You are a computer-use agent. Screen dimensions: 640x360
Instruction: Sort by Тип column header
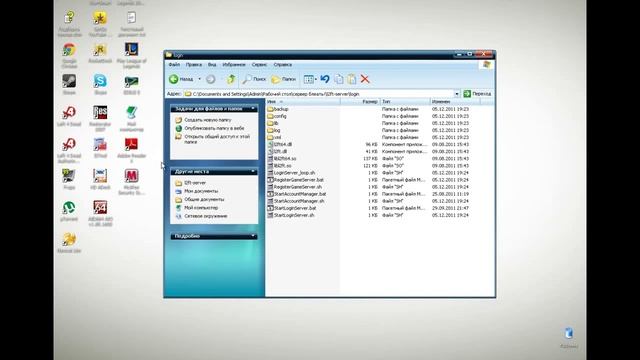click(x=405, y=101)
